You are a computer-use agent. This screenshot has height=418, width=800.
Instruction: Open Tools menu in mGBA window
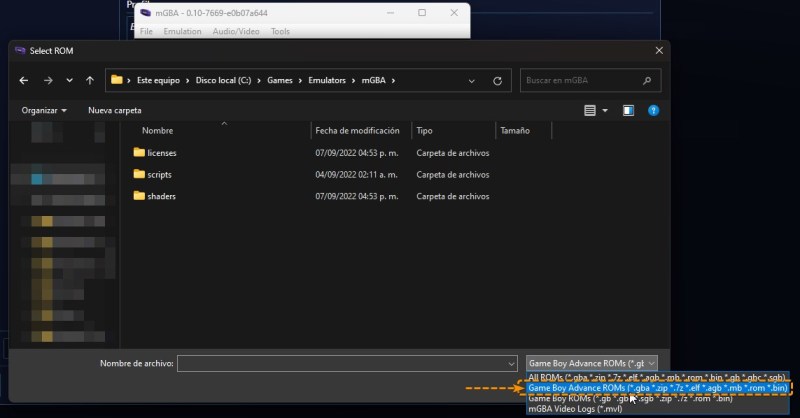tap(280, 32)
